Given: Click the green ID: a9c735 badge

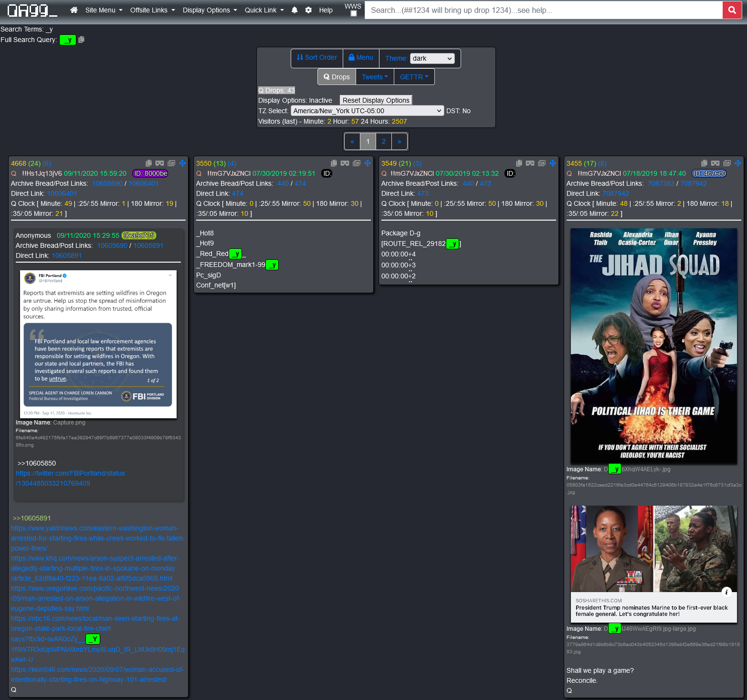Looking at the screenshot, I should [139, 235].
